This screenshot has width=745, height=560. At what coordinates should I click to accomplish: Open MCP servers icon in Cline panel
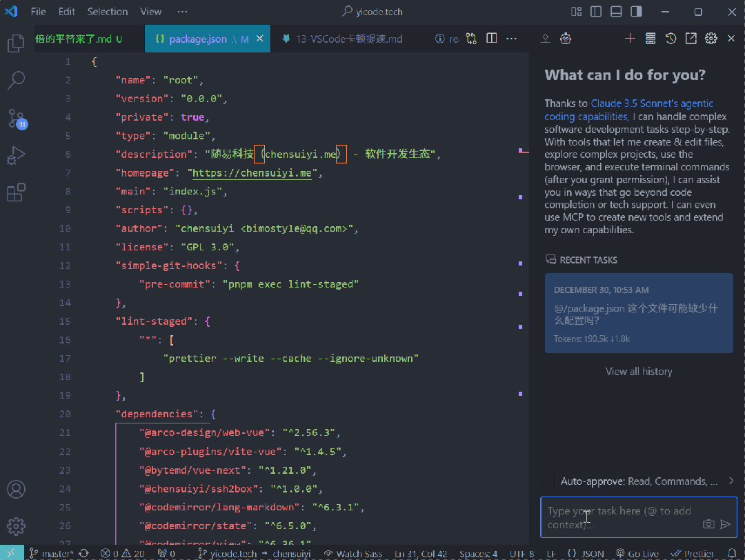[650, 39]
